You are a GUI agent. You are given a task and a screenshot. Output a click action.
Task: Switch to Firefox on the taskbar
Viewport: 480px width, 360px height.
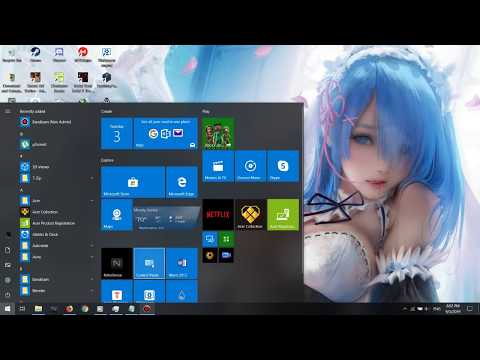click(69, 309)
